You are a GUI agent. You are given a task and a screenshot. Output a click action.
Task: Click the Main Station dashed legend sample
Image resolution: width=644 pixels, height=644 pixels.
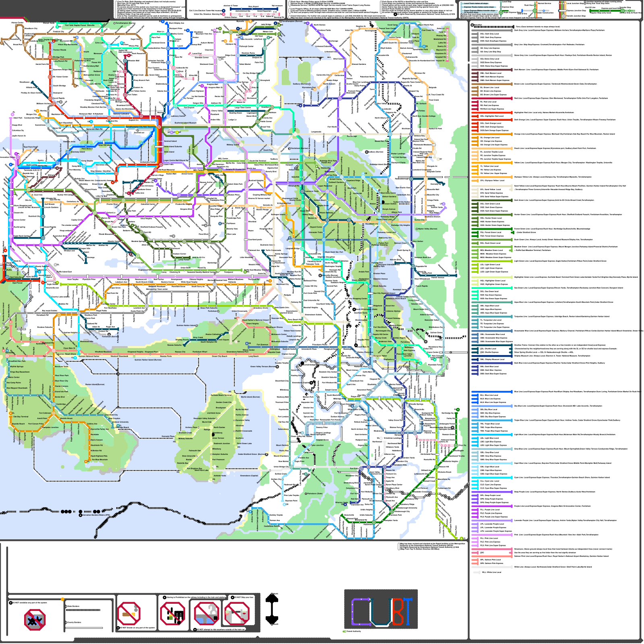coord(83,610)
